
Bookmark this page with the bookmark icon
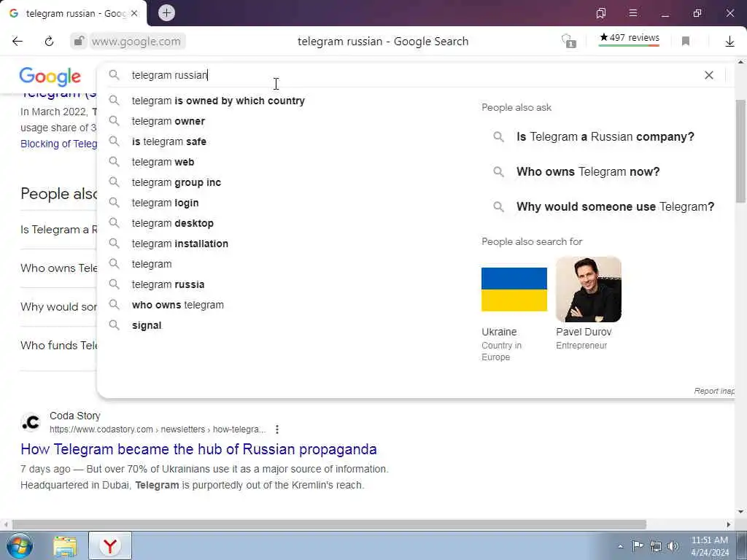tap(686, 42)
